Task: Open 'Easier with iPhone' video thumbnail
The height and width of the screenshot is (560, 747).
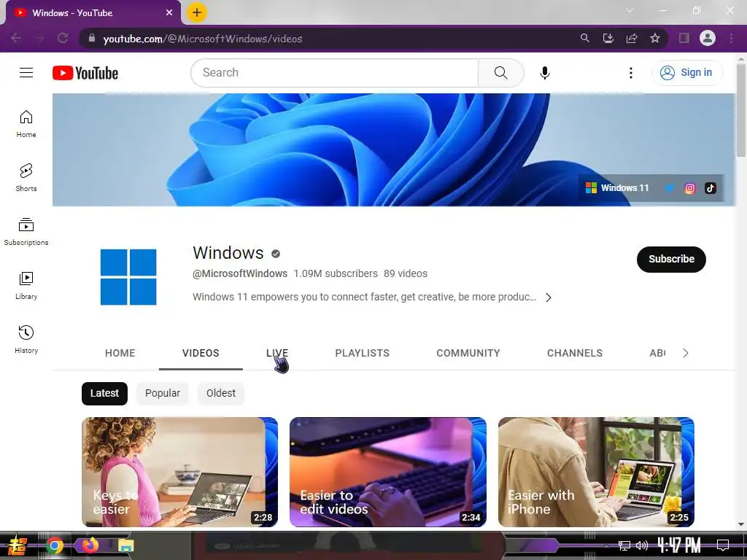Action: 596,472
